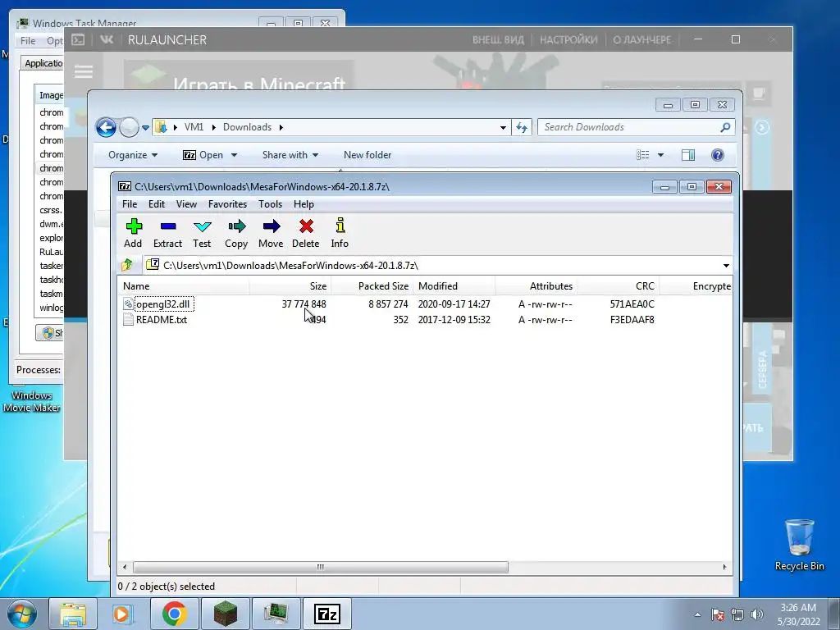The image size is (840, 630).
Task: Open the Task Manager File menu
Action: [28, 41]
